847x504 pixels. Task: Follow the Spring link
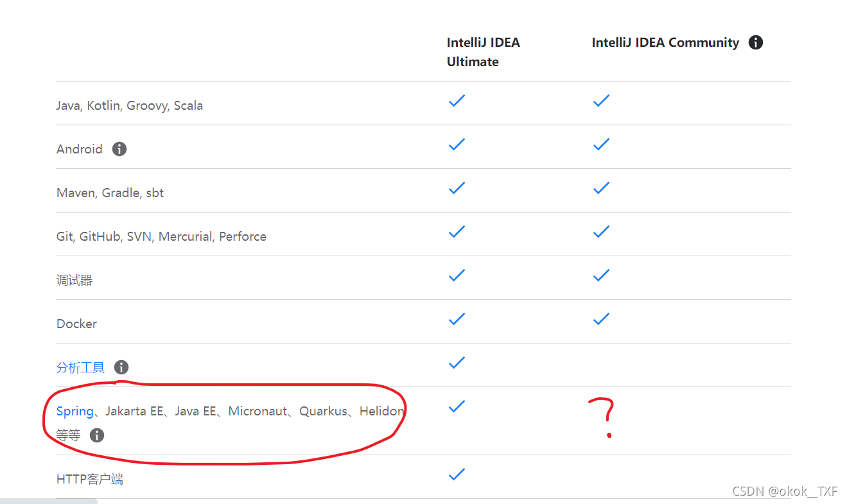click(75, 412)
